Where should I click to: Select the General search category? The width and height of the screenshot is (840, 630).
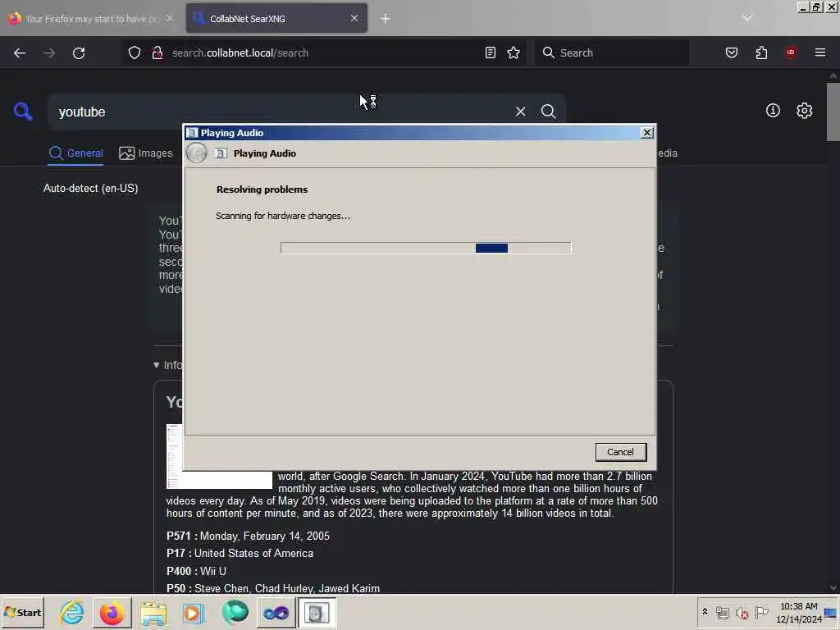76,153
